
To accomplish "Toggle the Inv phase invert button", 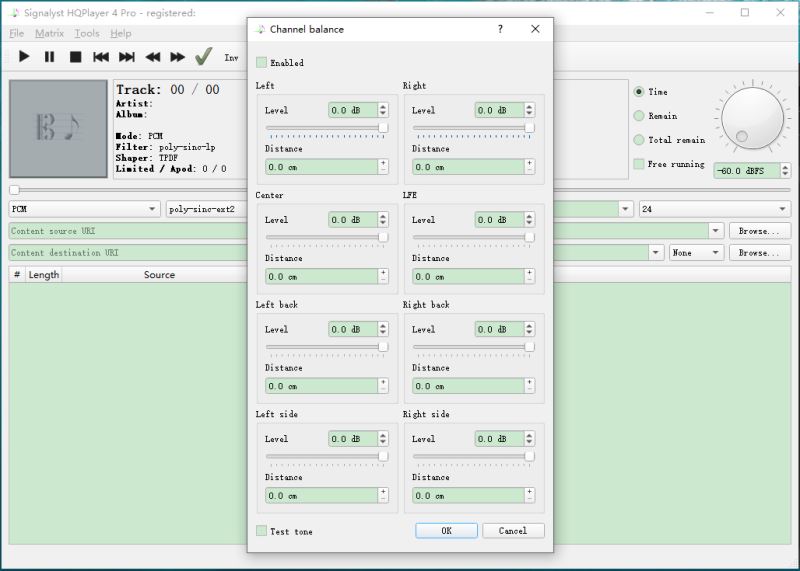I will [x=231, y=58].
